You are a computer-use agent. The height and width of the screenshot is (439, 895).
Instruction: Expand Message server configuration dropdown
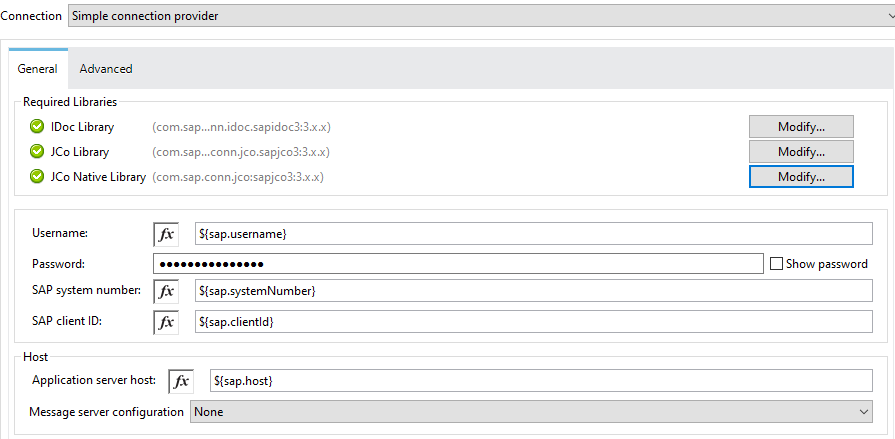[x=530, y=412]
